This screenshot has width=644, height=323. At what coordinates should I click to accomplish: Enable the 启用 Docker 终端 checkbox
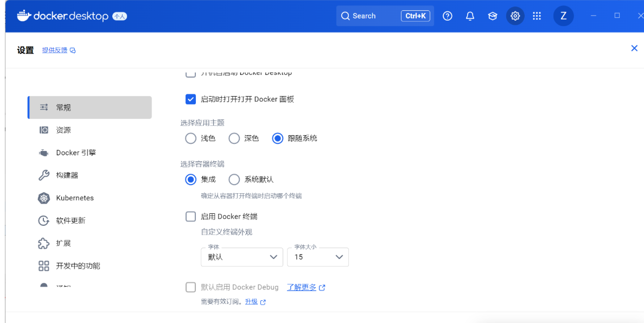190,217
